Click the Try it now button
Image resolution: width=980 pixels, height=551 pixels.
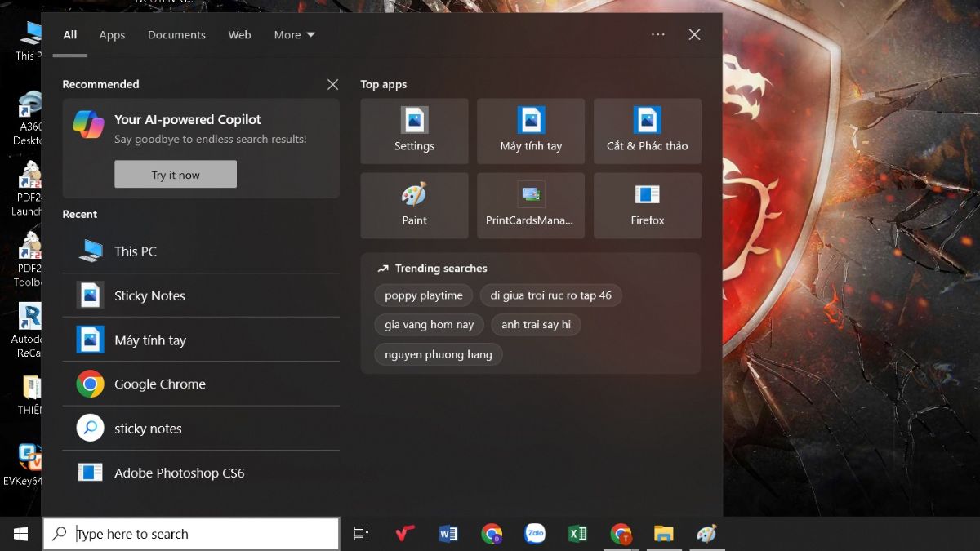coord(176,175)
